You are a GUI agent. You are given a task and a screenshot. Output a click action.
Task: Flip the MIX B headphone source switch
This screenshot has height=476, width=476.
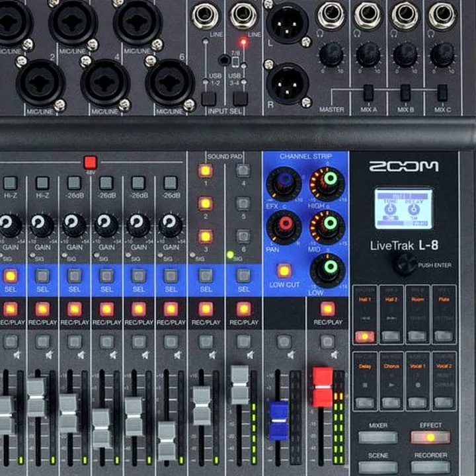point(405,93)
